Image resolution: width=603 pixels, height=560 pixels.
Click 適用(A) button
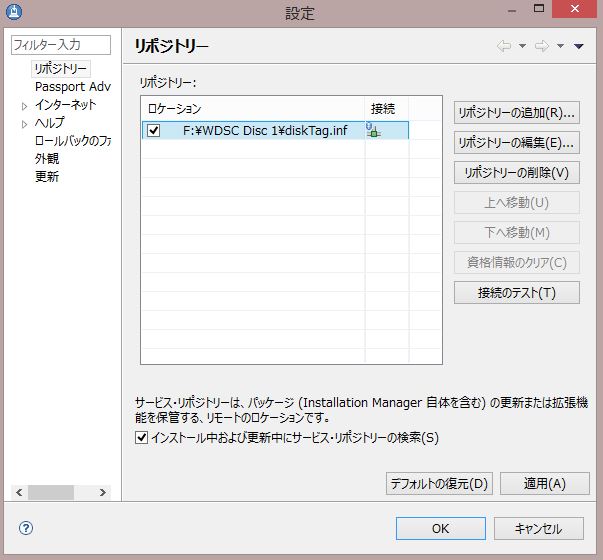coord(545,483)
